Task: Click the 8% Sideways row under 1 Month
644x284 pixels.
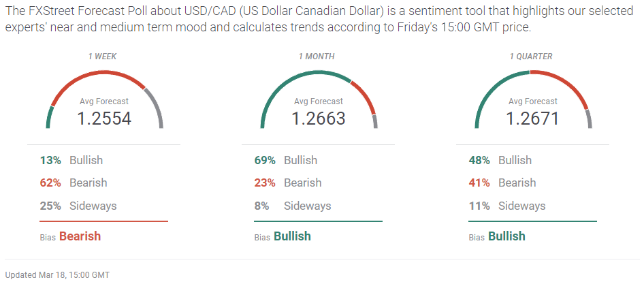Action: (293, 206)
